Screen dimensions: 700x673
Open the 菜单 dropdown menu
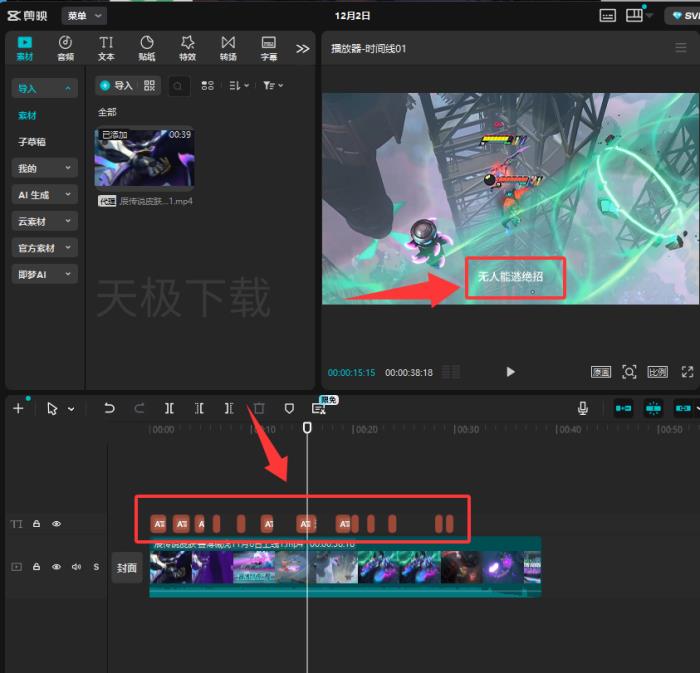pyautogui.click(x=84, y=15)
